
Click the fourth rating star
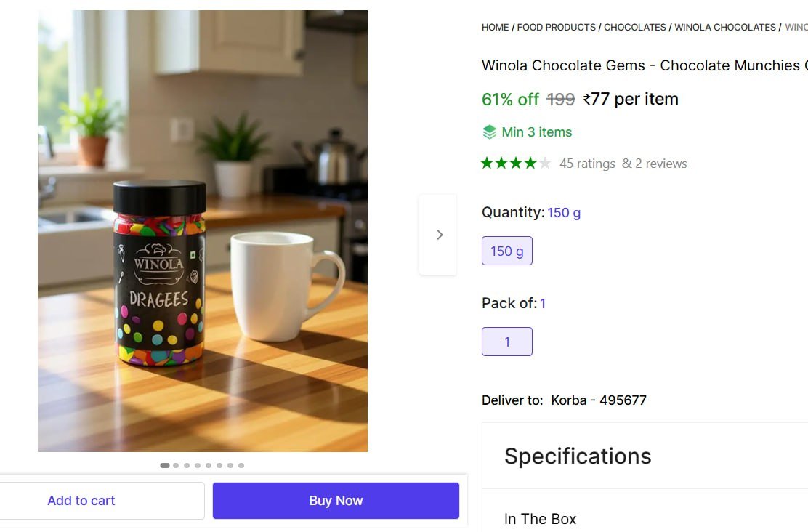pos(529,163)
